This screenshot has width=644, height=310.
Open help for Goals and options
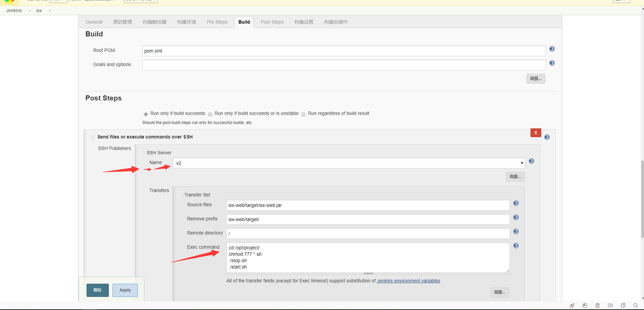pyautogui.click(x=552, y=63)
